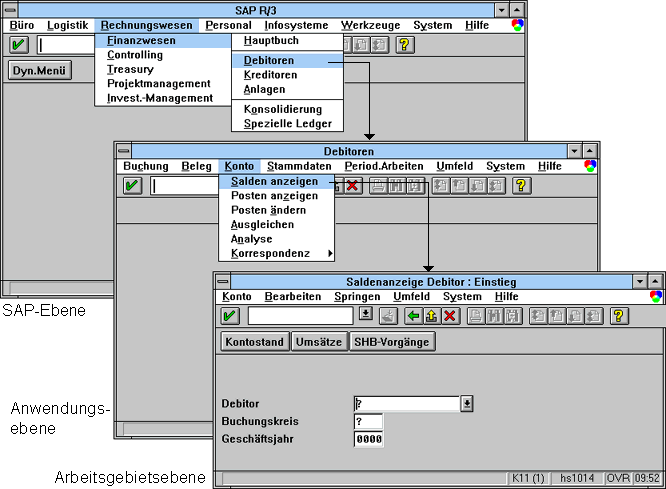Open Werkzeuge menu in SAP R/3 window

(370, 25)
